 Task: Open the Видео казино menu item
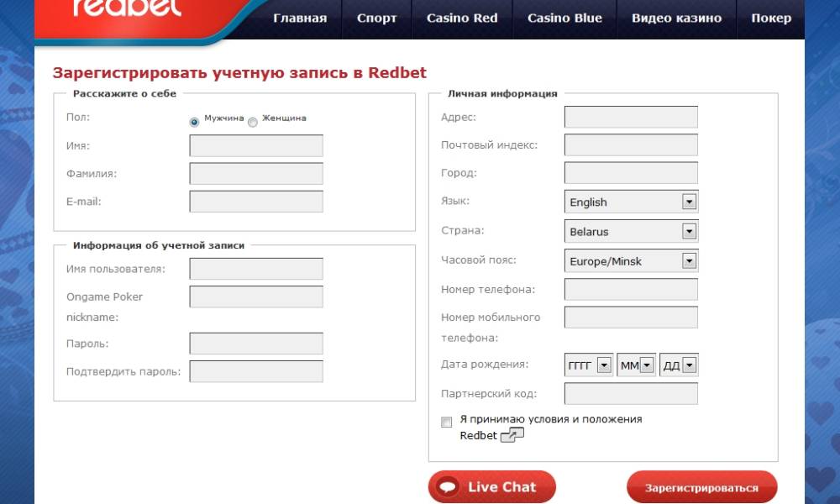tap(676, 18)
